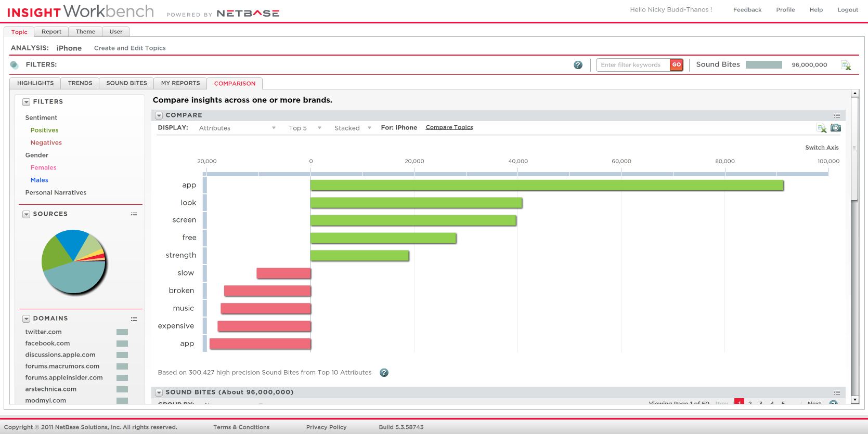
Task: Click the filter keywords input field
Action: [x=633, y=65]
